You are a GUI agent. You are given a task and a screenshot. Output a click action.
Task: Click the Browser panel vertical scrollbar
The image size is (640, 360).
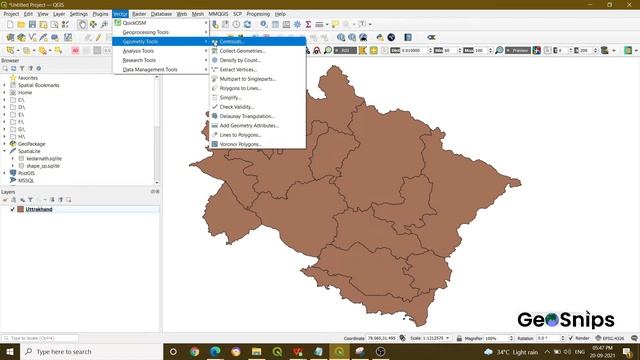[x=157, y=129]
